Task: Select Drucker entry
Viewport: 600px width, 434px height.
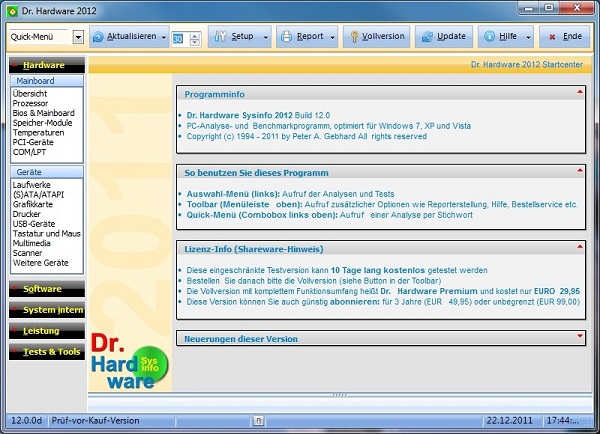Action: [x=26, y=214]
